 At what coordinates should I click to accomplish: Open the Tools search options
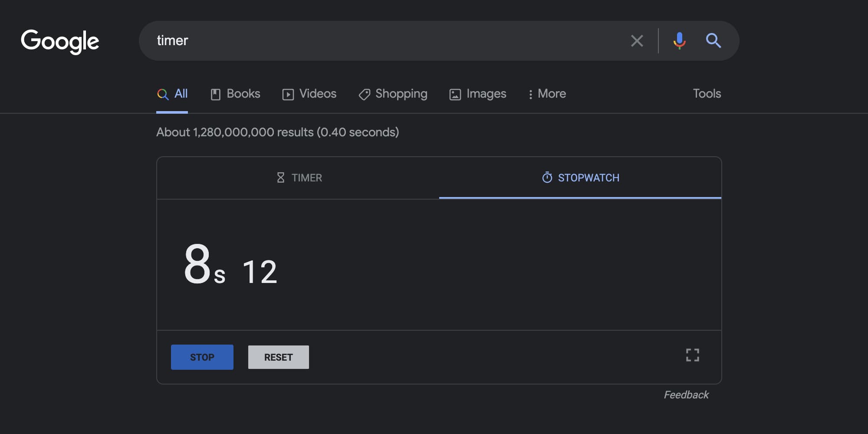[707, 94]
